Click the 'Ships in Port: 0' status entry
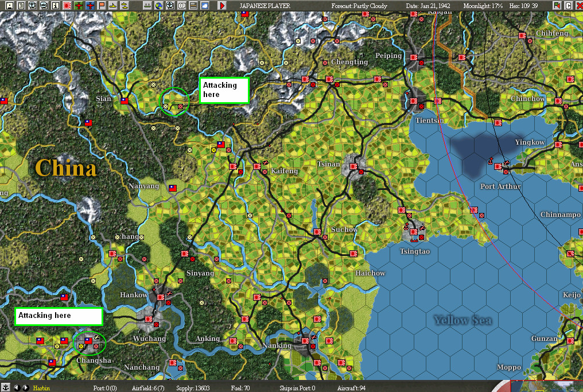583x392 pixels. coord(297,389)
